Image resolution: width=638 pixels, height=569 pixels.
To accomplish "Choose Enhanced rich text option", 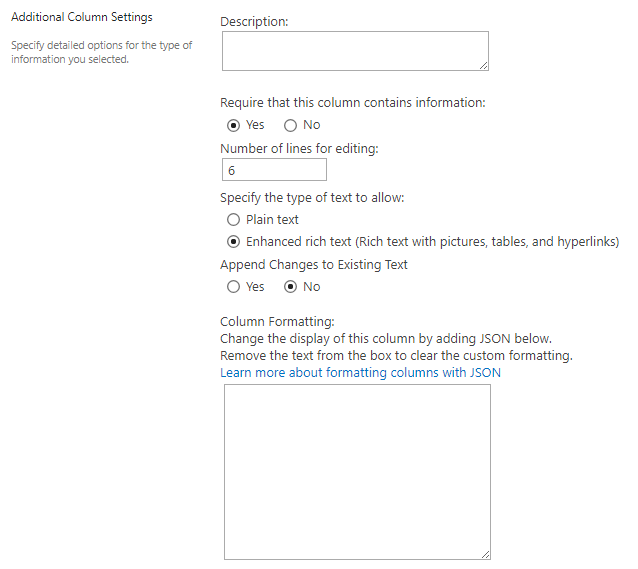I will [x=233, y=242].
